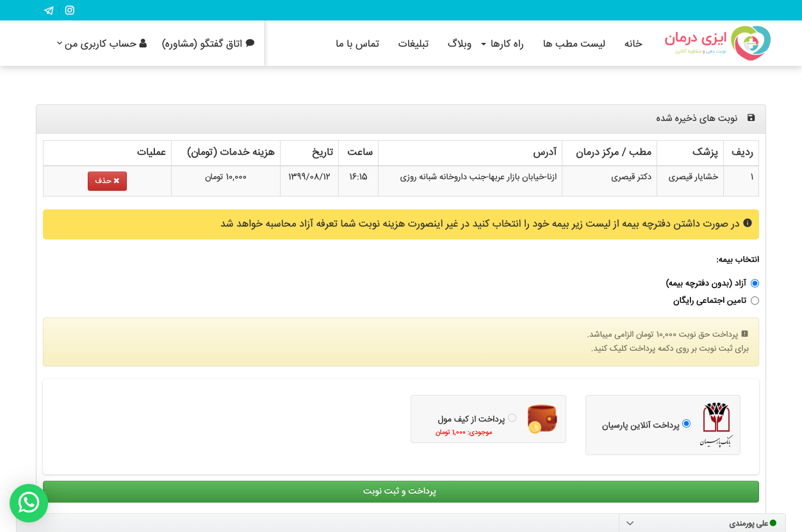Select تامین اجتماعی رایگان insurance option
The width and height of the screenshot is (802, 532).
[755, 300]
